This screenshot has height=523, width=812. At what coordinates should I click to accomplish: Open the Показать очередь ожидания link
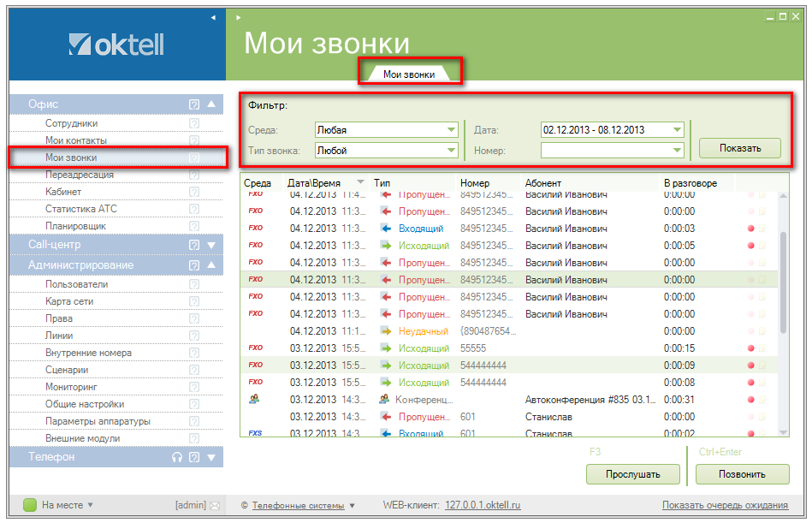coord(725,505)
